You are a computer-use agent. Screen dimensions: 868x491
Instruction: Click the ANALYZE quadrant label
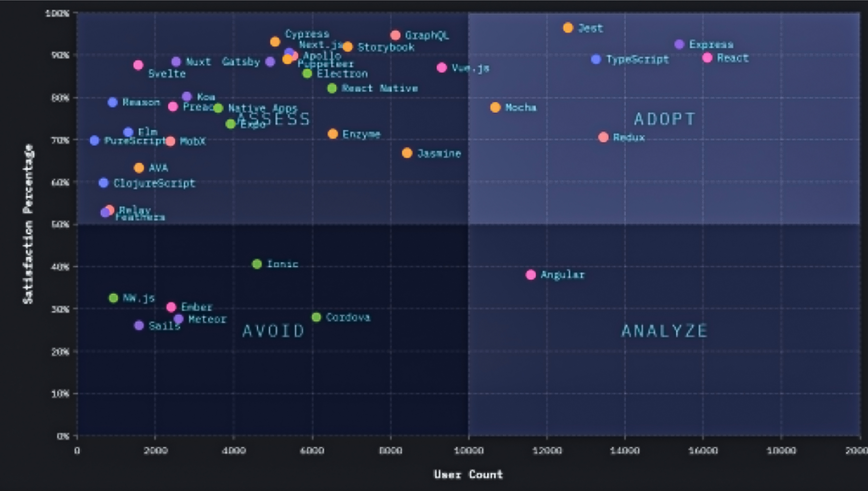click(x=664, y=331)
